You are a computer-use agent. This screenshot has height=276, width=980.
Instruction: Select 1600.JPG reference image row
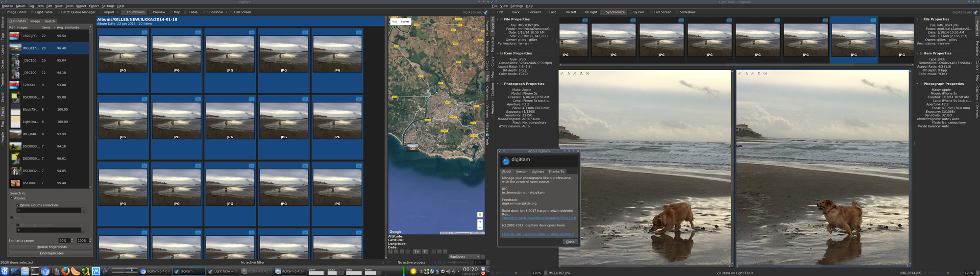[x=49, y=36]
